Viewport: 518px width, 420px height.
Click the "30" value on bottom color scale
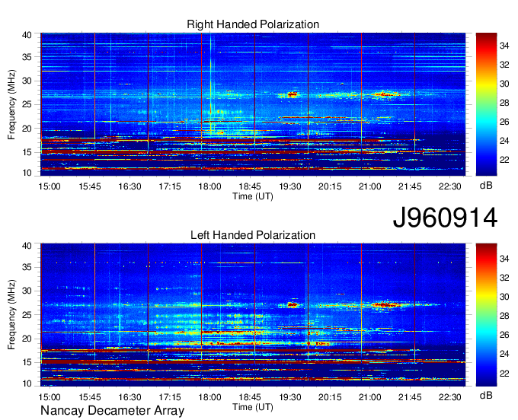pos(504,297)
